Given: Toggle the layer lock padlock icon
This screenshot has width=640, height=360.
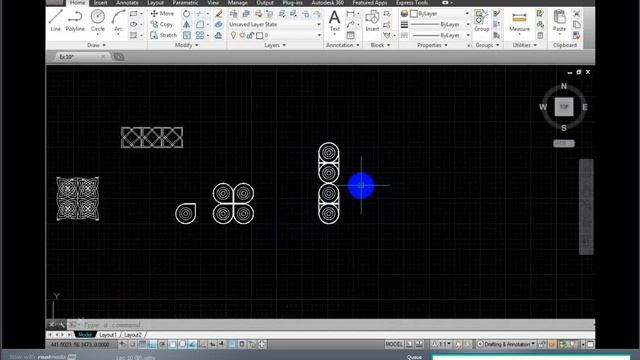Looking at the screenshot, I should [250, 36].
